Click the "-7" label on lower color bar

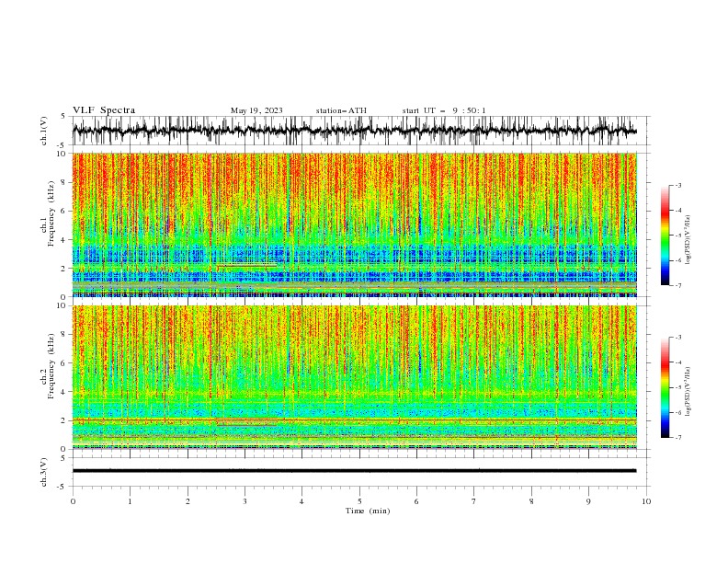tap(677, 437)
